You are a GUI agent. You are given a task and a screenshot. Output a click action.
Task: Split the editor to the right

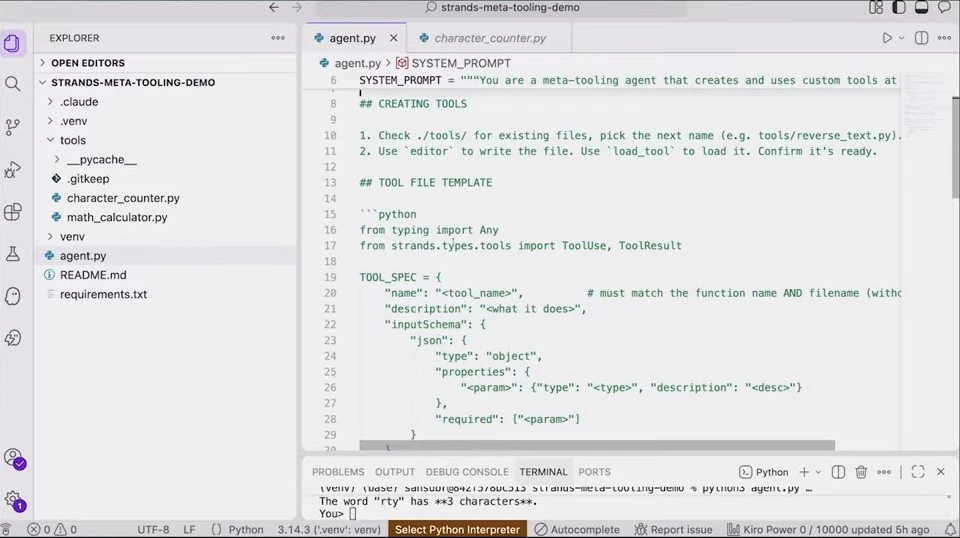click(x=921, y=38)
